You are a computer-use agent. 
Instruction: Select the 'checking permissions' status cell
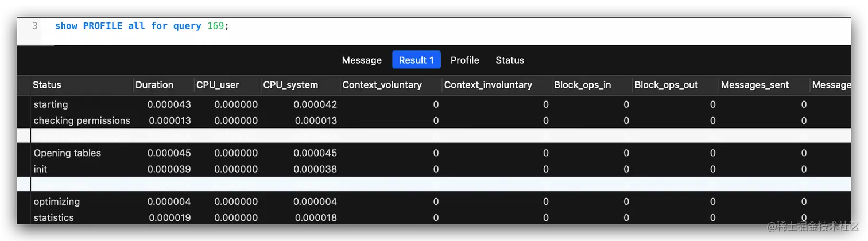pos(82,120)
